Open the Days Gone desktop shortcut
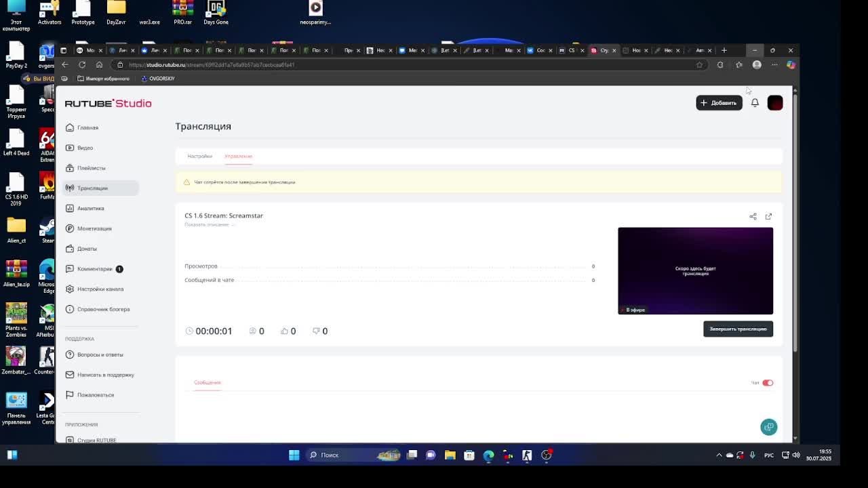 [216, 14]
